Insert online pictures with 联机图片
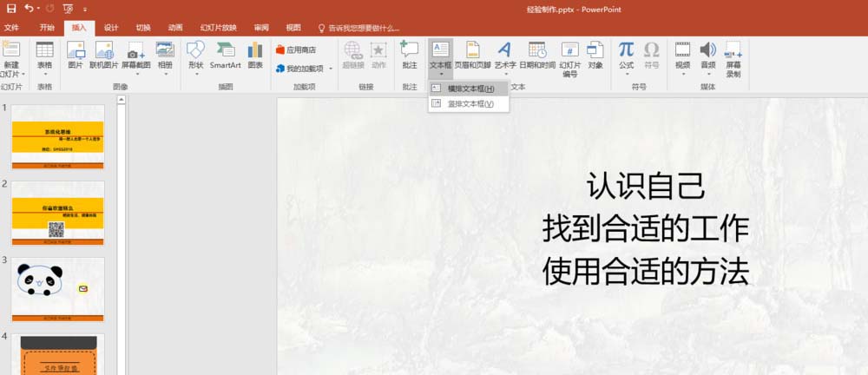 click(104, 56)
